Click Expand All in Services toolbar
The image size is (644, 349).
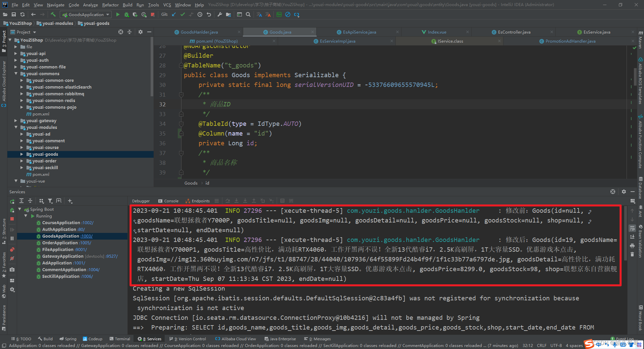tap(21, 201)
